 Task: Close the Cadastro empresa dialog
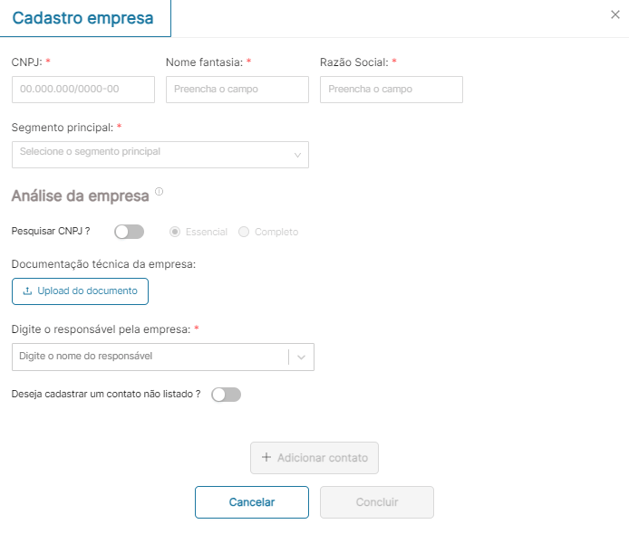(x=614, y=15)
